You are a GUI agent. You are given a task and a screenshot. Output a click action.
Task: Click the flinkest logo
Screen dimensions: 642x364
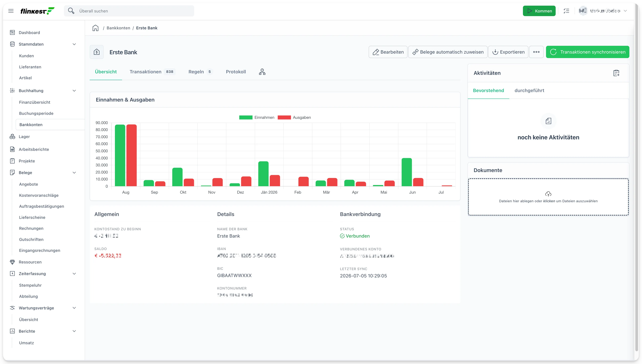37,11
